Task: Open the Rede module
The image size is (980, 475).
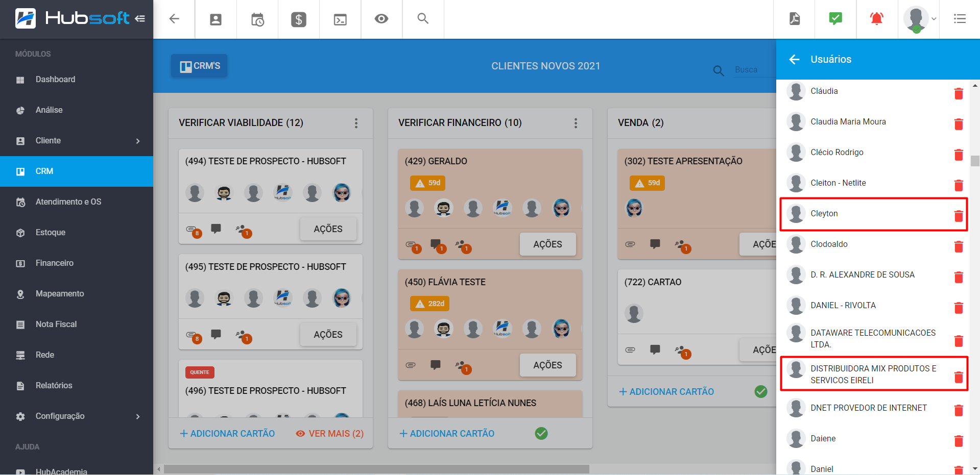Action: 77,355
